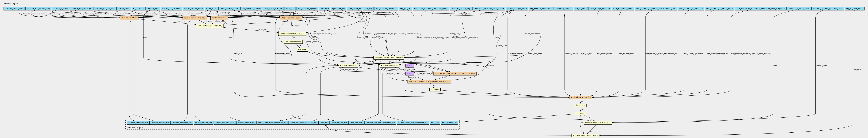This screenshot has width=868, height=138.
Task: Open the Varscan Workflow step node
Action: [129, 18]
